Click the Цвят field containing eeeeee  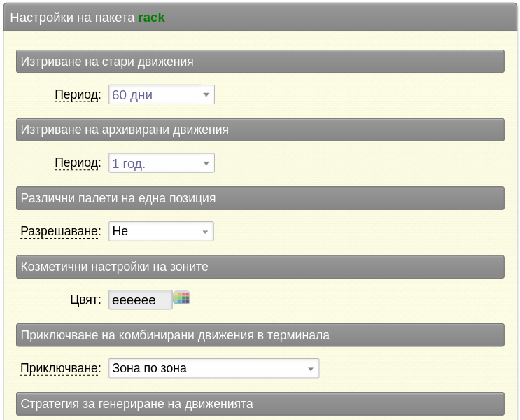[141, 300]
